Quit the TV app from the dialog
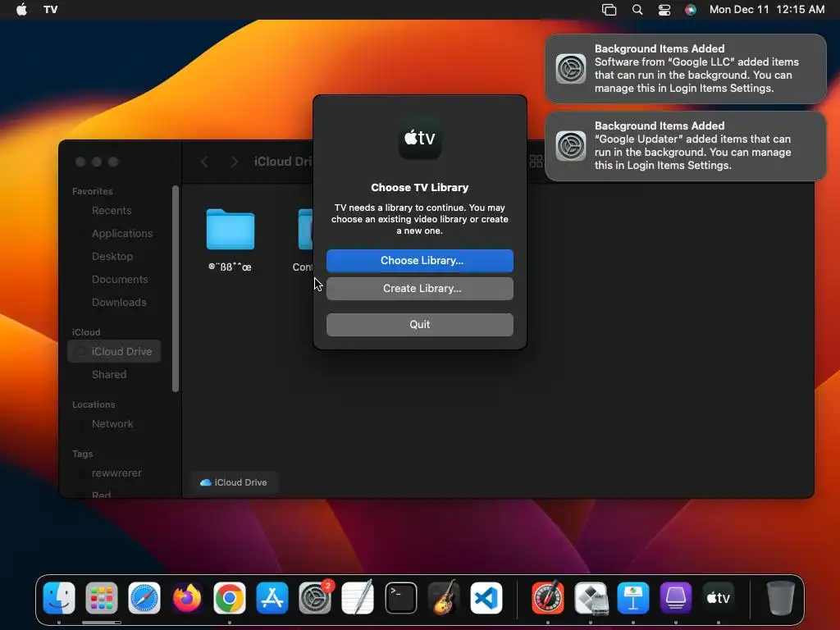840x630 pixels. (419, 325)
